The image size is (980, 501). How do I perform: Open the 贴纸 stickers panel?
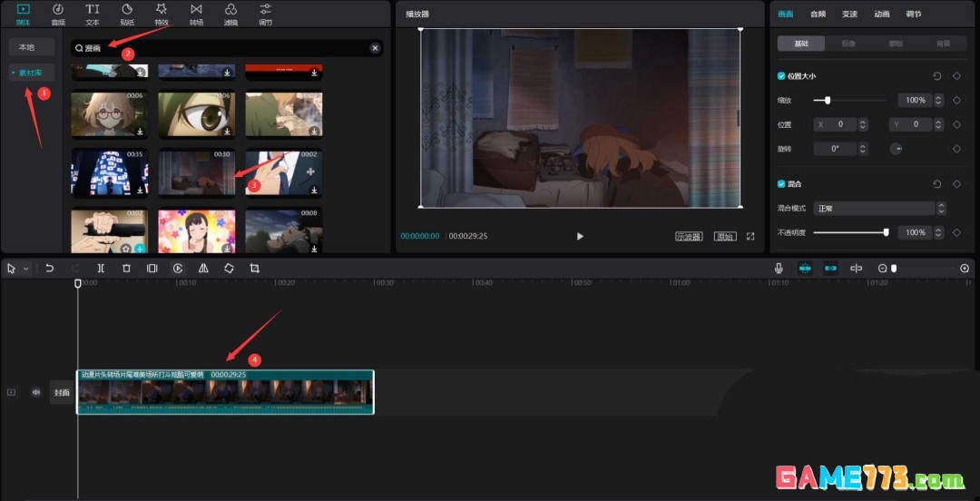127,15
